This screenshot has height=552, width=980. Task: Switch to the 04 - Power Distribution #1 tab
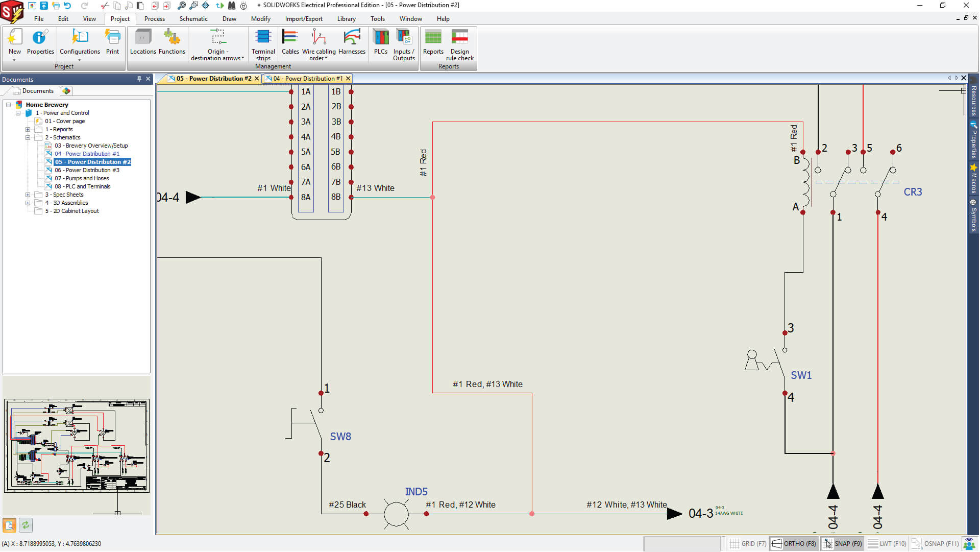306,78
